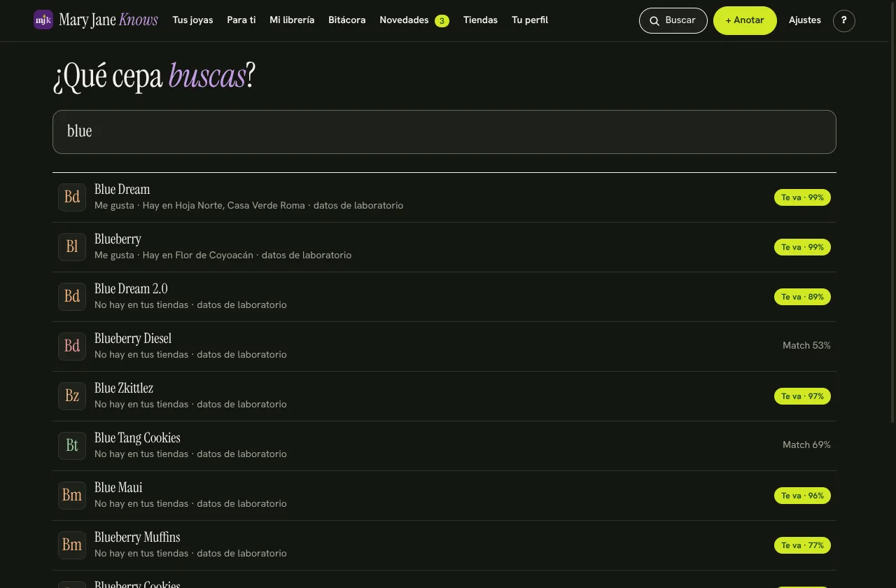Open Ajustes settings link
896x588 pixels.
[805, 20]
